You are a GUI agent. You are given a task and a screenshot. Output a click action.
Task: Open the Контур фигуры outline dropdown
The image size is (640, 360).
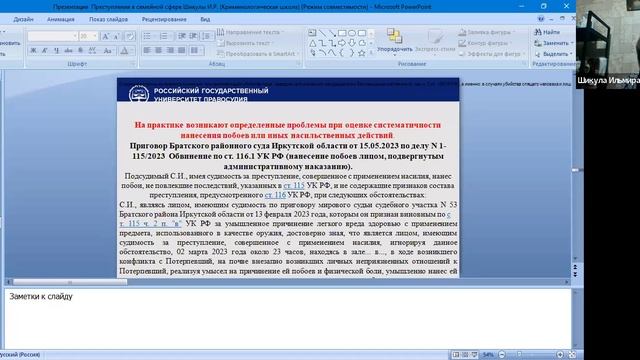pos(485,43)
